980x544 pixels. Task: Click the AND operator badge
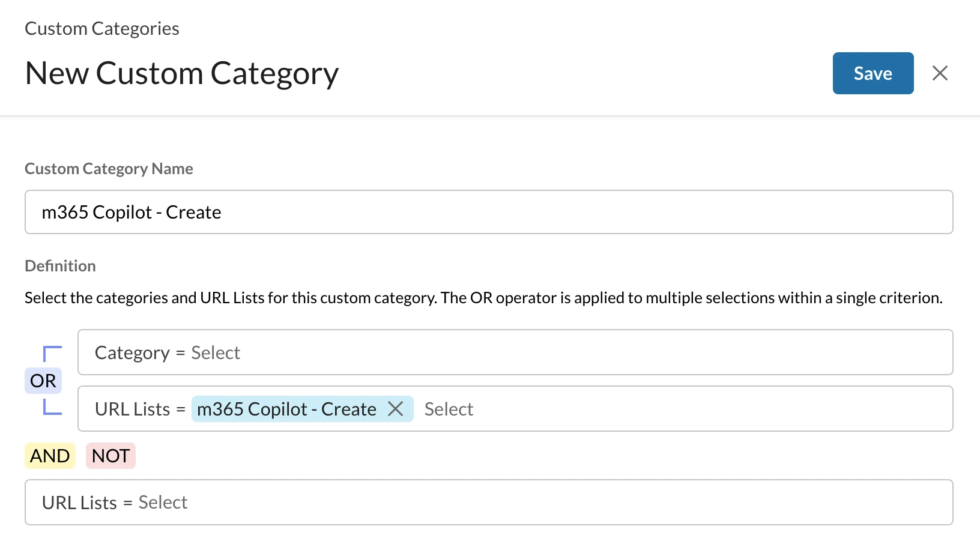(x=50, y=456)
